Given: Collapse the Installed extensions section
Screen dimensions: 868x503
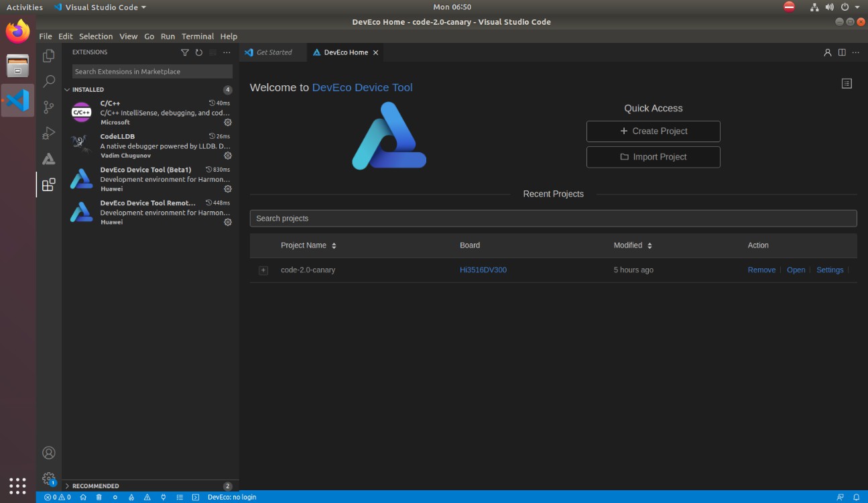Looking at the screenshot, I should click(x=67, y=89).
